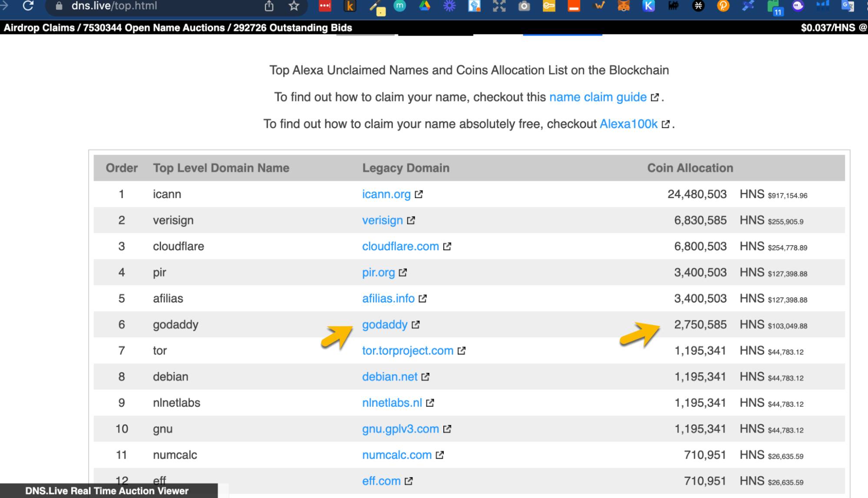Click the Coin Allocation column header
The width and height of the screenshot is (868, 498).
click(x=690, y=168)
